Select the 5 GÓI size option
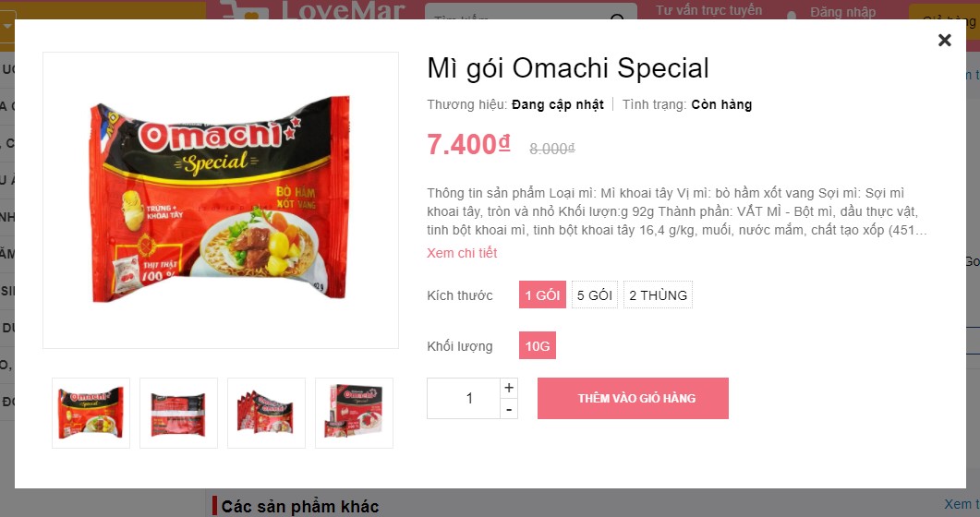 click(594, 295)
